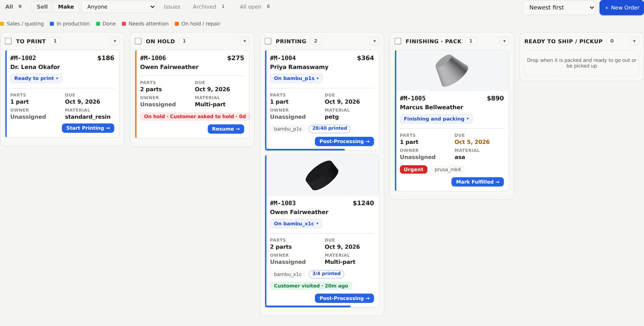The image size is (644, 326).
Task: Open order number #M-1005
Action: point(413,98)
